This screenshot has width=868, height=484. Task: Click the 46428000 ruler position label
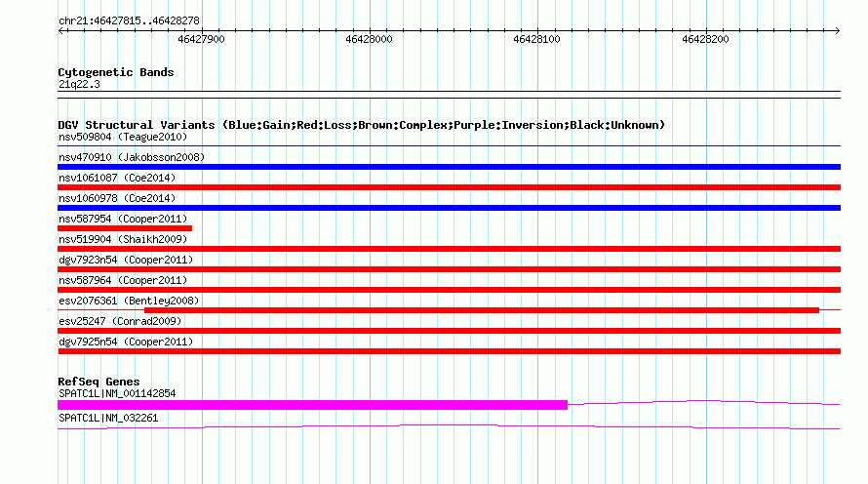[x=369, y=39]
